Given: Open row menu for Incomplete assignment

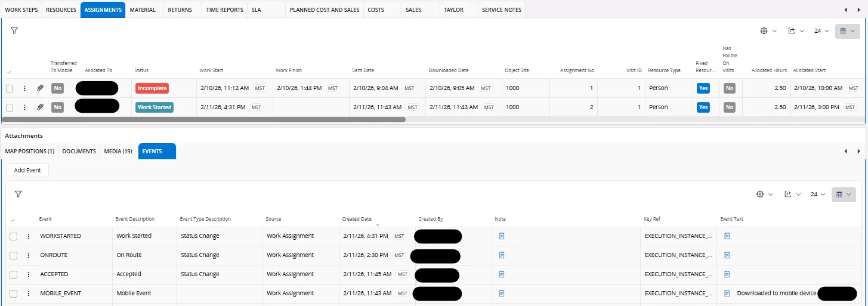Looking at the screenshot, I should tap(24, 88).
